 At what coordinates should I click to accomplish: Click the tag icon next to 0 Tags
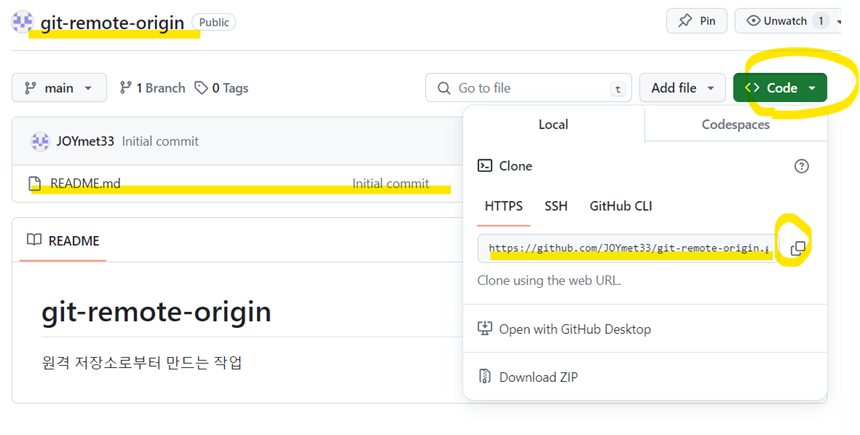(x=201, y=88)
